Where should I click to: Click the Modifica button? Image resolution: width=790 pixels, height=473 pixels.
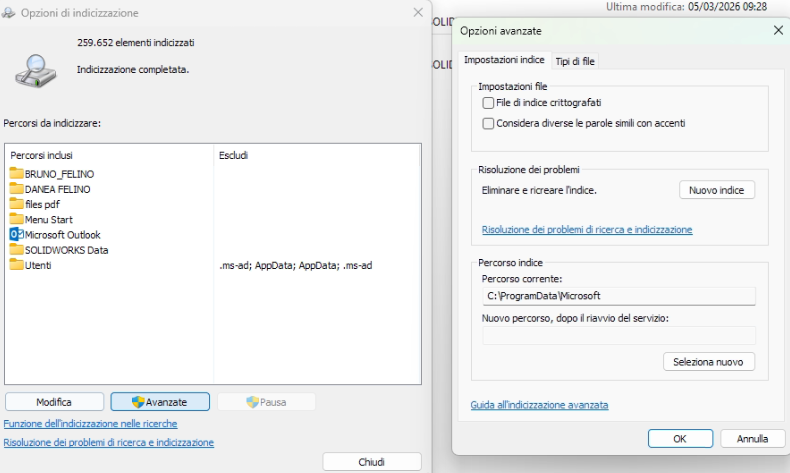pyautogui.click(x=54, y=402)
